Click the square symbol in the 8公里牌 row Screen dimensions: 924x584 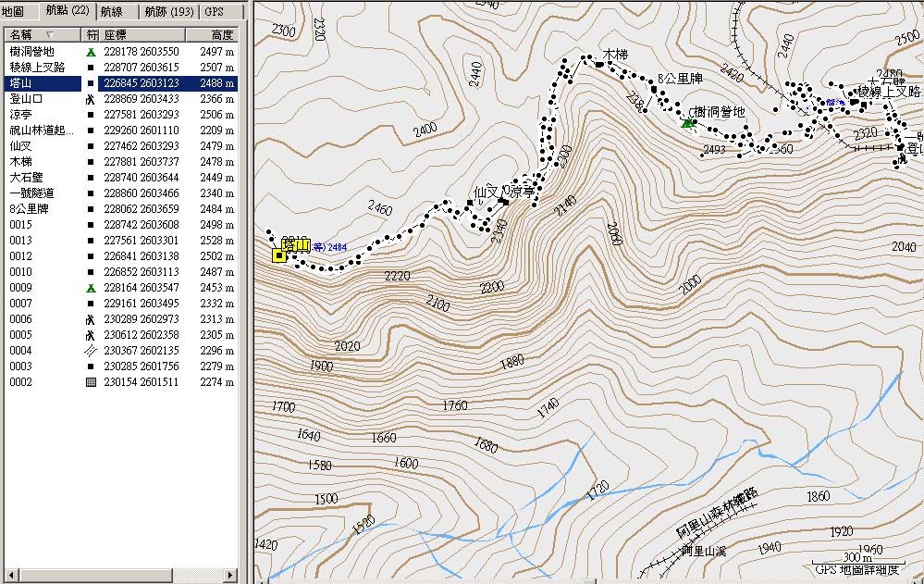91,209
